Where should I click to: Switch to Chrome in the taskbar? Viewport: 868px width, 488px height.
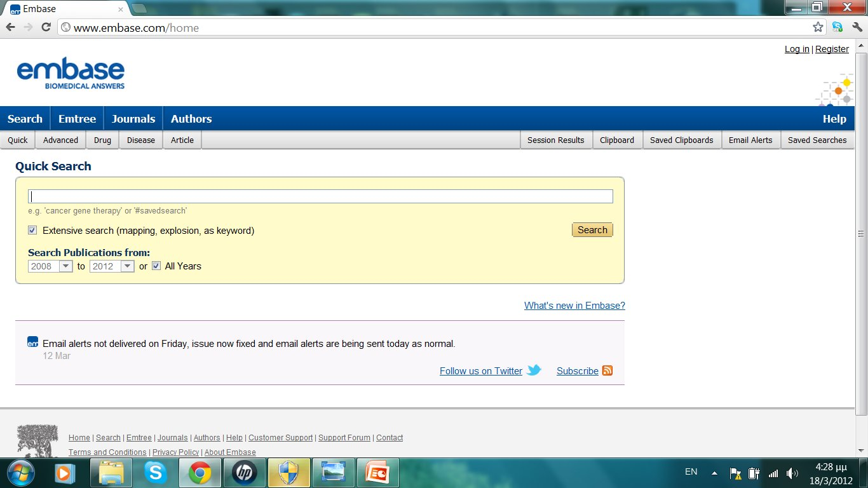(200, 473)
